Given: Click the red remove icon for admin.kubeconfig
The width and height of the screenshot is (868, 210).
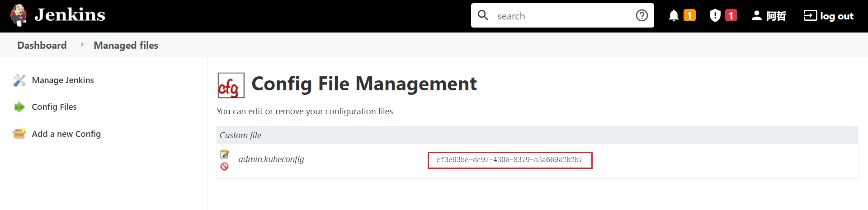Looking at the screenshot, I should point(225,167).
